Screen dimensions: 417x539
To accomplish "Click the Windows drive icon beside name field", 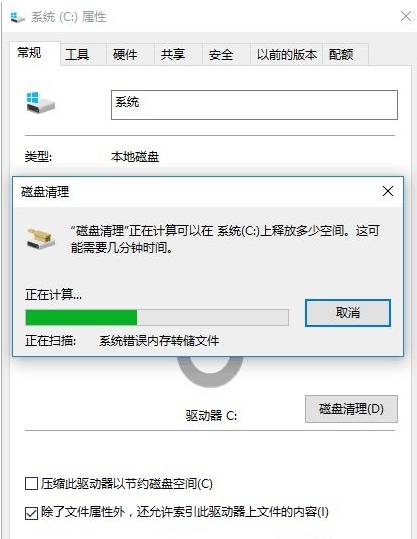I will [40, 102].
